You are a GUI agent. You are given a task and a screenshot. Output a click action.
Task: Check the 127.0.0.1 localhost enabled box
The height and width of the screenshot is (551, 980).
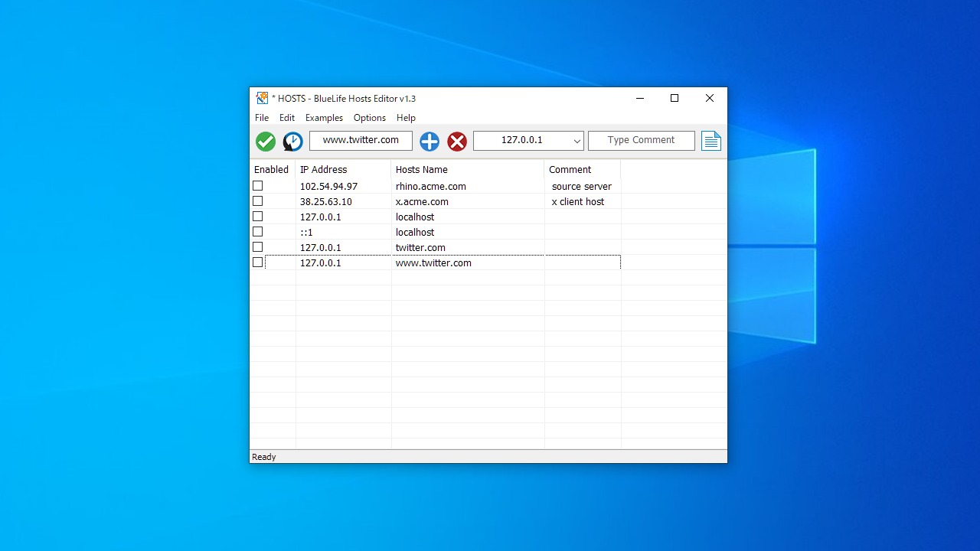coord(258,217)
